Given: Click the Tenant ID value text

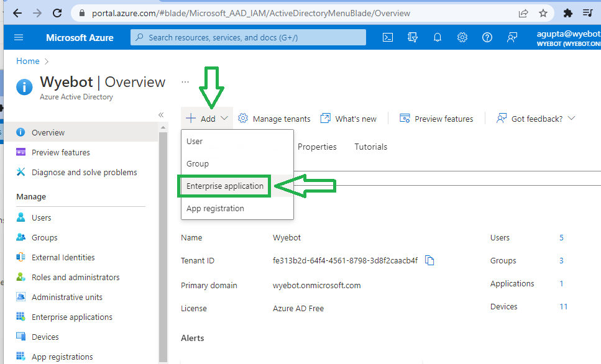Looking at the screenshot, I should pos(345,260).
